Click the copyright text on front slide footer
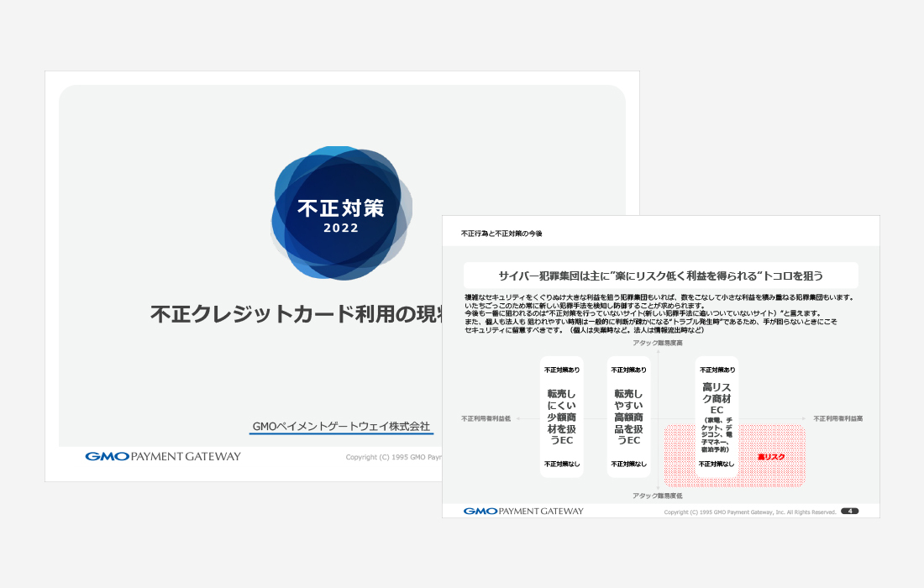924x588 pixels. 749,512
